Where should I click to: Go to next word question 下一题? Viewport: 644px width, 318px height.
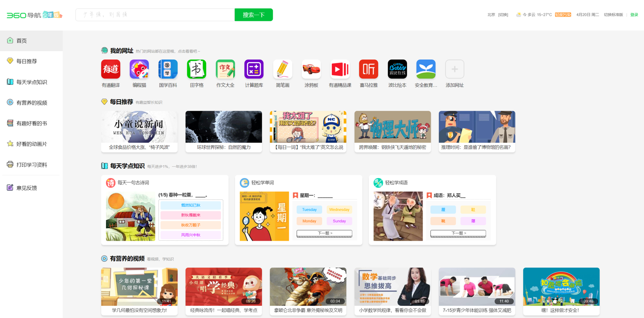[x=324, y=233]
